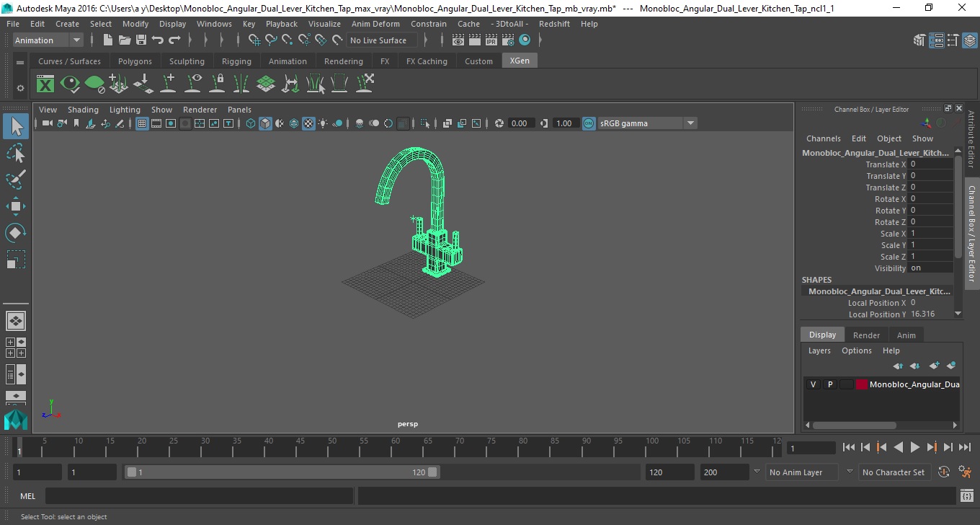This screenshot has height=525, width=980.
Task: Click the XGen preview eye icon
Action: [70, 84]
